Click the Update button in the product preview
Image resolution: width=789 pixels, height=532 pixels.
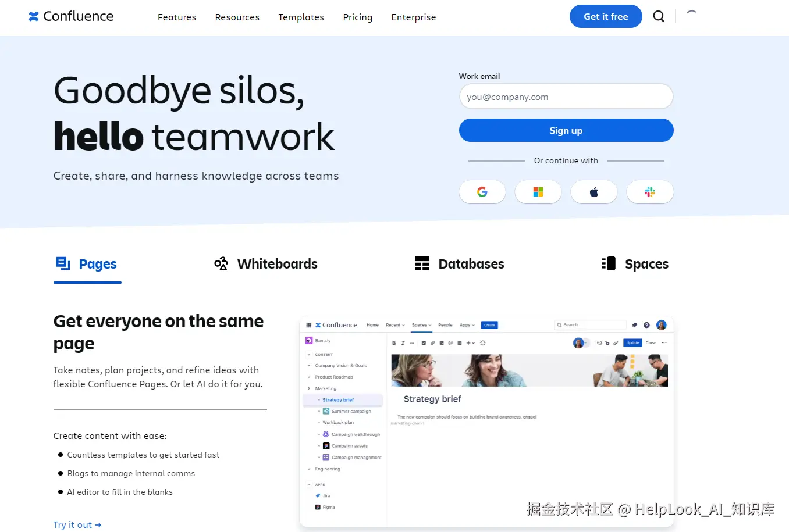pyautogui.click(x=632, y=342)
